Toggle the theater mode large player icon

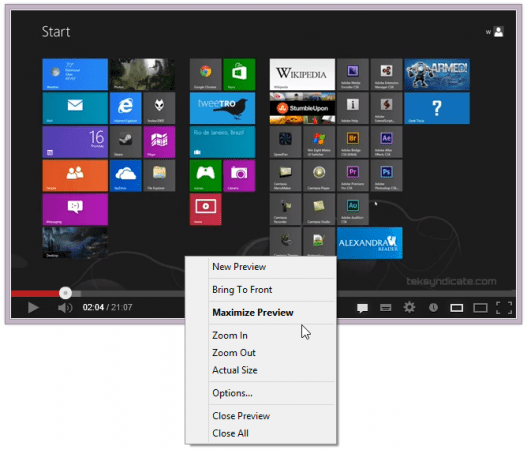(x=480, y=308)
